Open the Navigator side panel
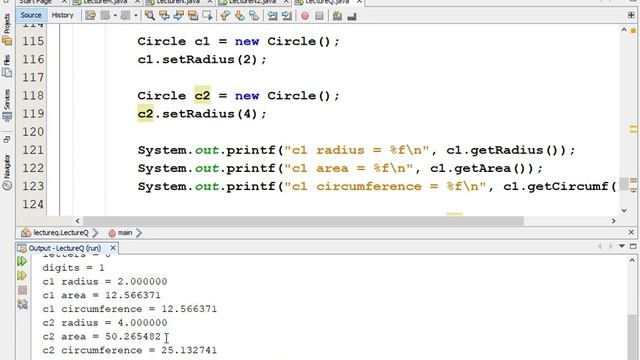Image resolution: width=640 pixels, height=360 pixels. coord(7,172)
